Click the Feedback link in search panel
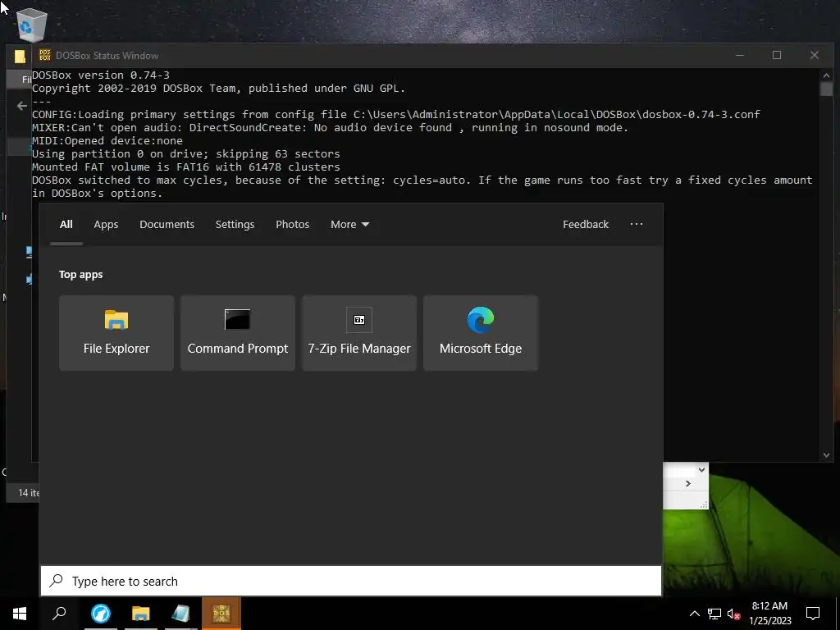The image size is (840, 630). coord(586,225)
